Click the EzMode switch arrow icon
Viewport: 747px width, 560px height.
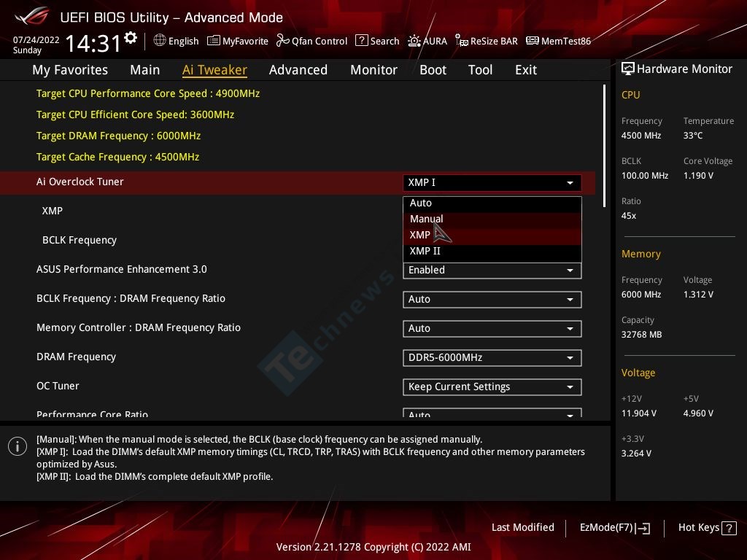[643, 528]
